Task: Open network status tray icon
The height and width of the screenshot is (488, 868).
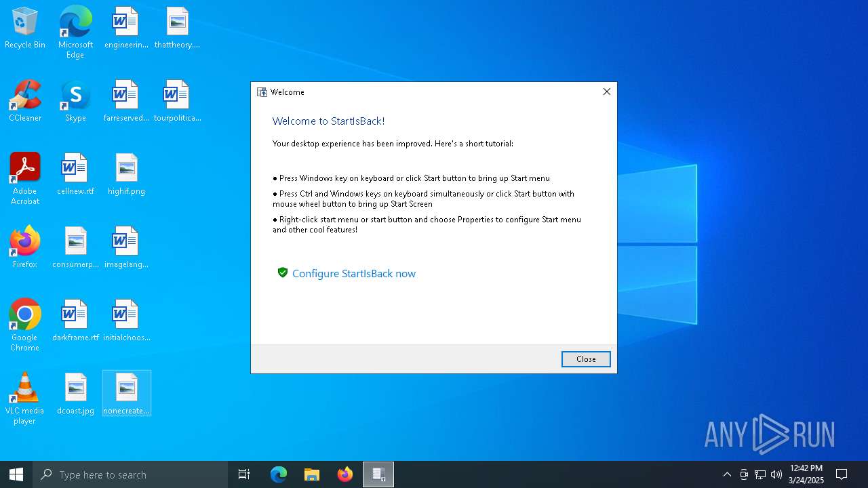Action: tap(760, 474)
